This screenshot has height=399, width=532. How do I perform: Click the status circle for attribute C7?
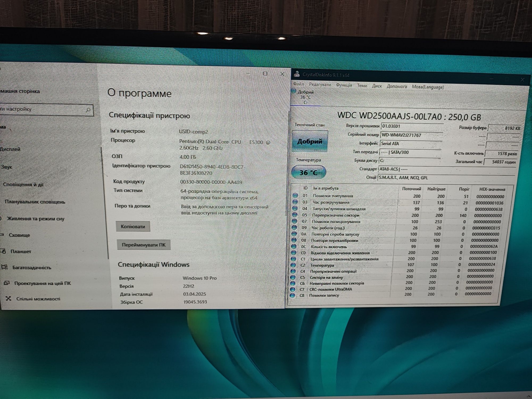[x=293, y=289]
